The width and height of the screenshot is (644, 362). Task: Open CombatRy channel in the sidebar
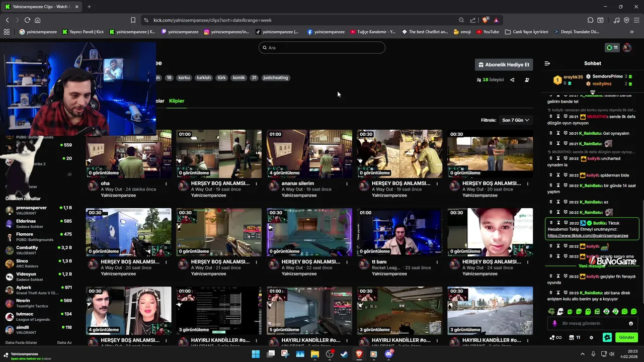pos(38,250)
